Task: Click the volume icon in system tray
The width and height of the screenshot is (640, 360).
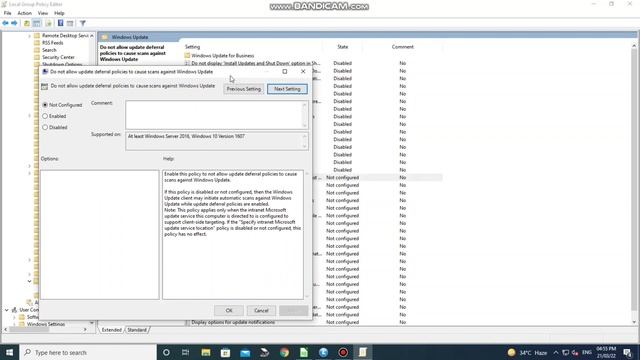Action: coord(575,352)
